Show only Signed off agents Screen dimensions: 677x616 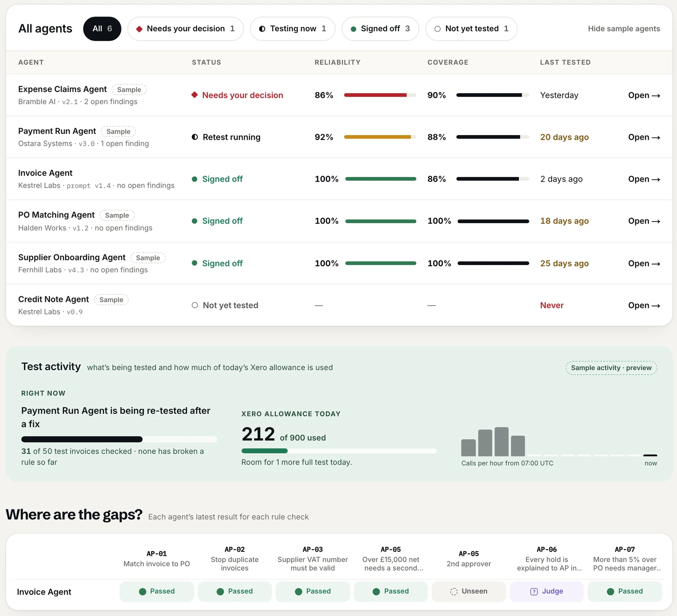(380, 29)
